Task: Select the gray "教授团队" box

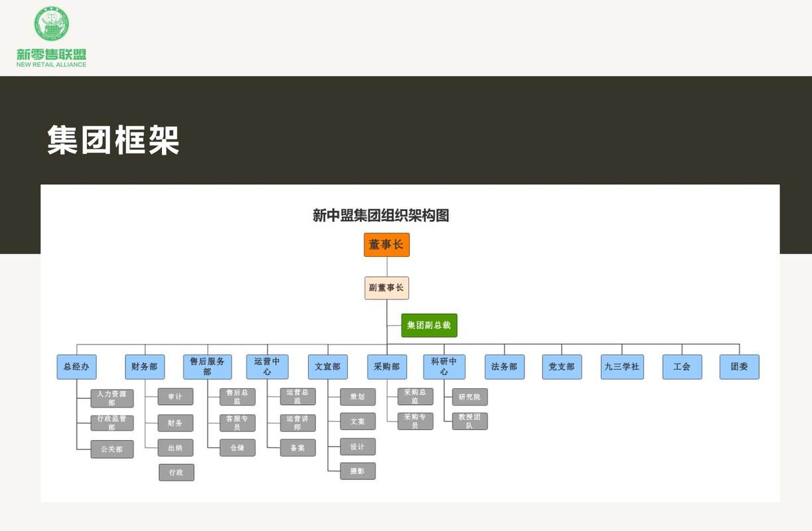Action: [x=470, y=421]
